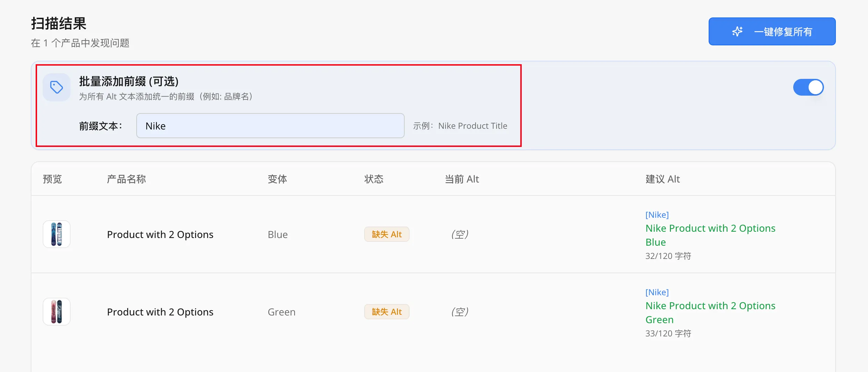The height and width of the screenshot is (372, 868).
Task: Click the sparkle icon in fix-all button
Action: (737, 31)
